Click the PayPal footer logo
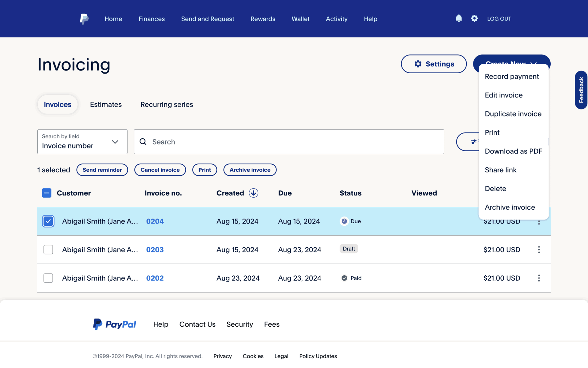 114,324
